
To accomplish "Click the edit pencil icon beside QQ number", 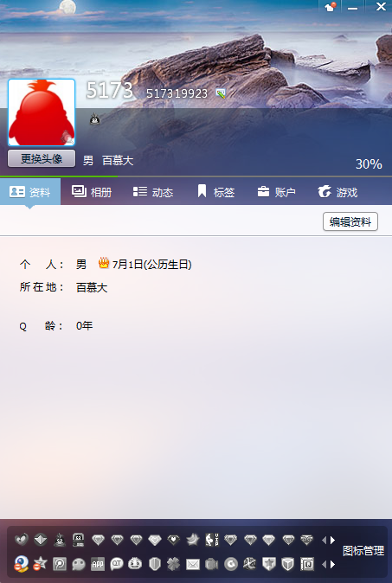I will pos(221,93).
